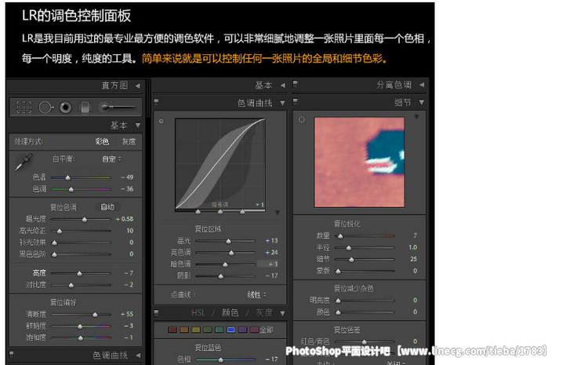Select the orange color swatch
This screenshot has width=588, height=365.
coord(184,330)
